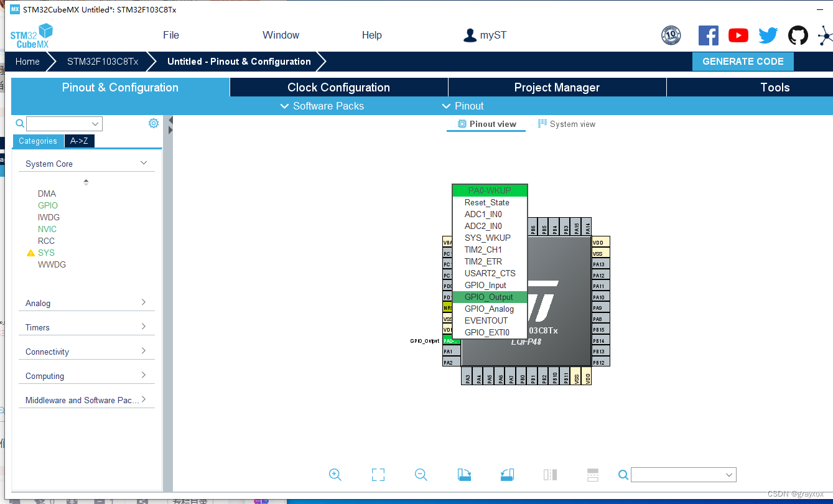Click STM32F103C8Tx breadcrumb
The height and width of the screenshot is (504, 833).
(x=103, y=62)
